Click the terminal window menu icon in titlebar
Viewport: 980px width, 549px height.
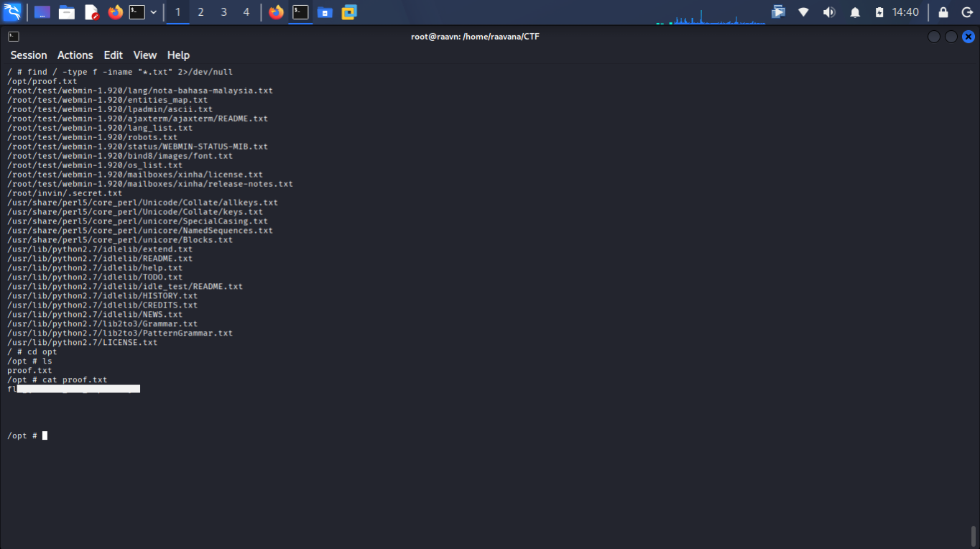click(14, 37)
